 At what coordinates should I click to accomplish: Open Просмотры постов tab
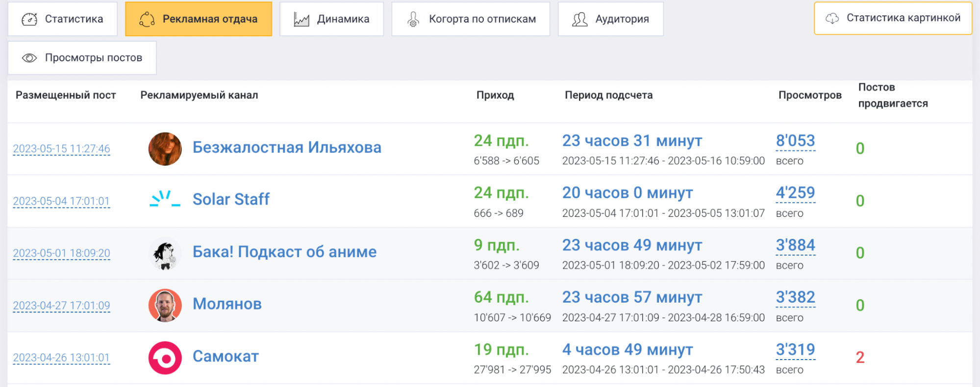[82, 58]
